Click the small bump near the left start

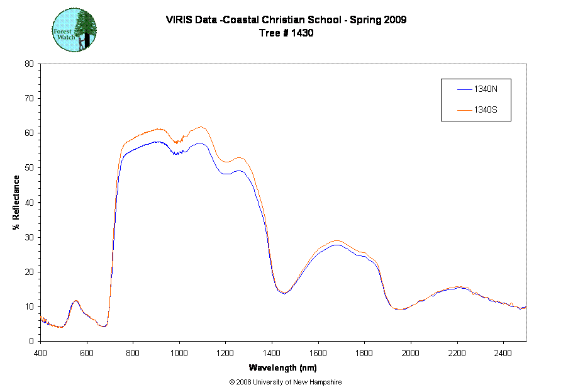coord(75,301)
